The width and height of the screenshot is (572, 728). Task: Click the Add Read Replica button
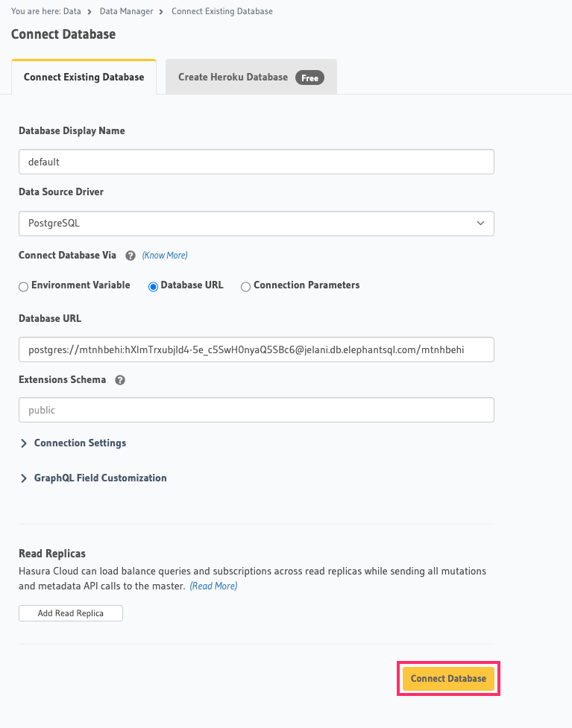[70, 613]
